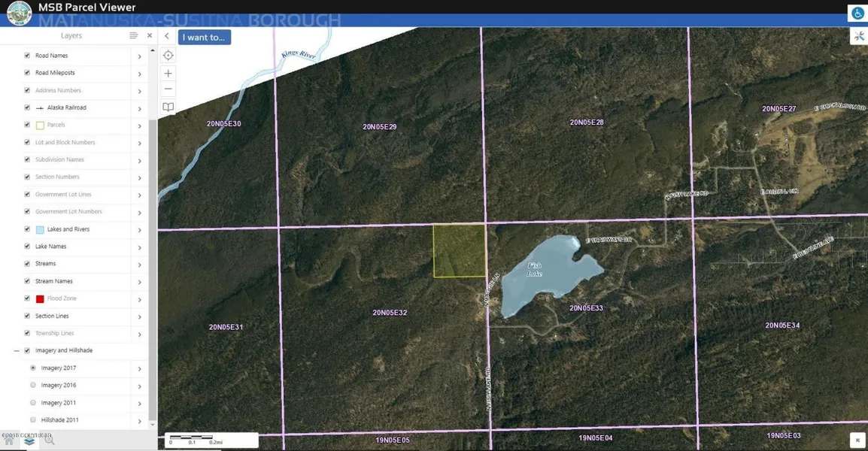Image resolution: width=868 pixels, height=451 pixels.
Task: Click the search magnifier icon at bottom
Action: point(50,440)
